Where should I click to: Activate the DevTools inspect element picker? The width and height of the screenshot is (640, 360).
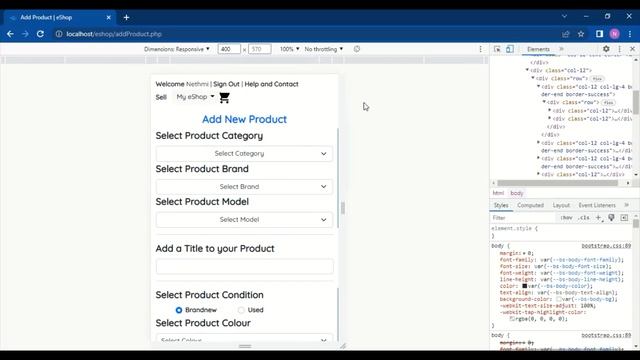497,49
